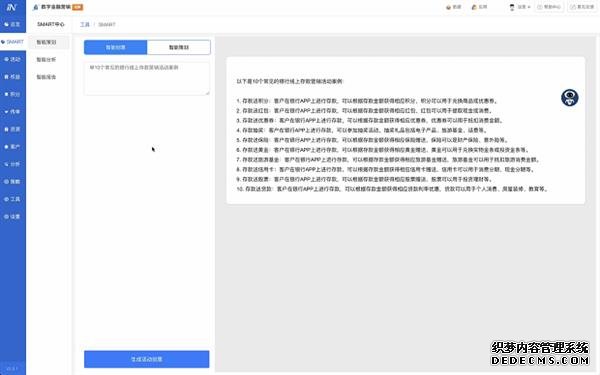
Task: Open 活动 in the blue sidebar
Action: click(x=13, y=59)
